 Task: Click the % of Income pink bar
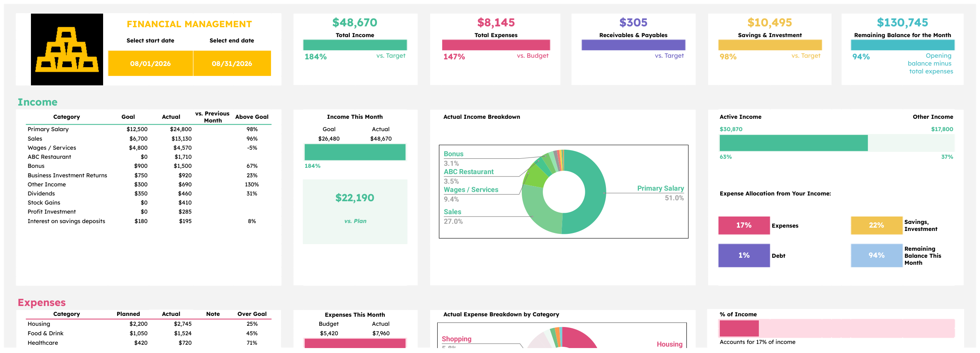click(x=739, y=329)
